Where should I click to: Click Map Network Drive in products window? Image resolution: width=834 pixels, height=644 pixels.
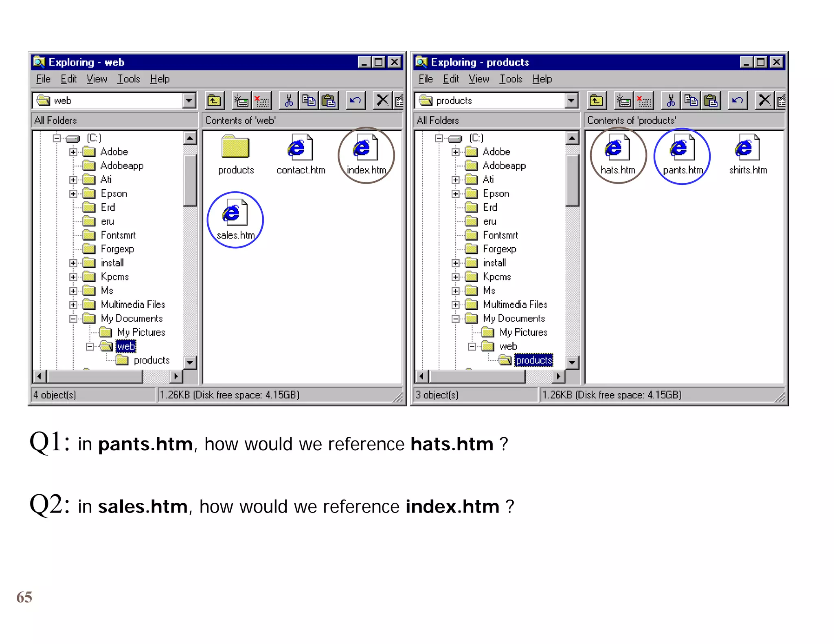pos(623,101)
